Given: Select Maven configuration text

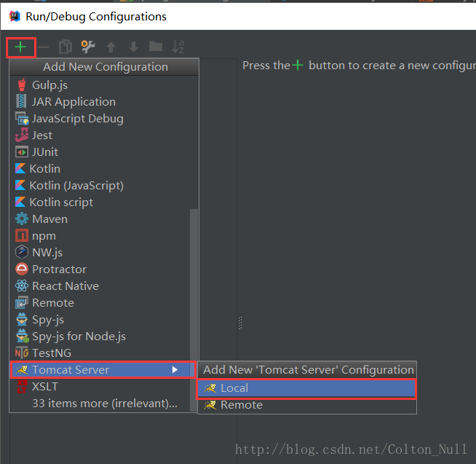Looking at the screenshot, I should coord(49,219).
